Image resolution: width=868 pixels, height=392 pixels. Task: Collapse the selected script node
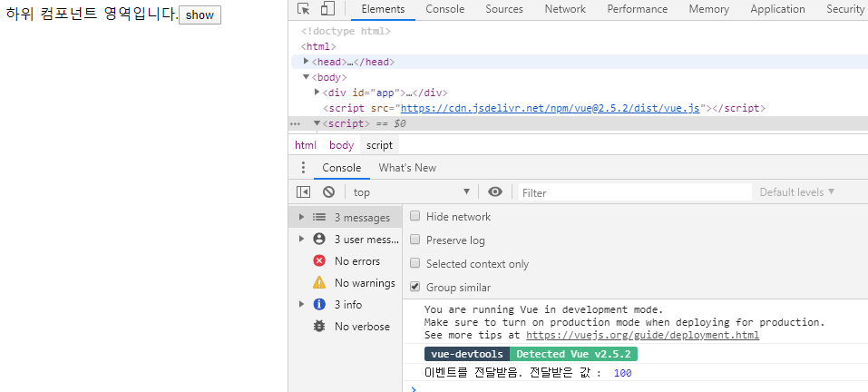tap(317, 123)
